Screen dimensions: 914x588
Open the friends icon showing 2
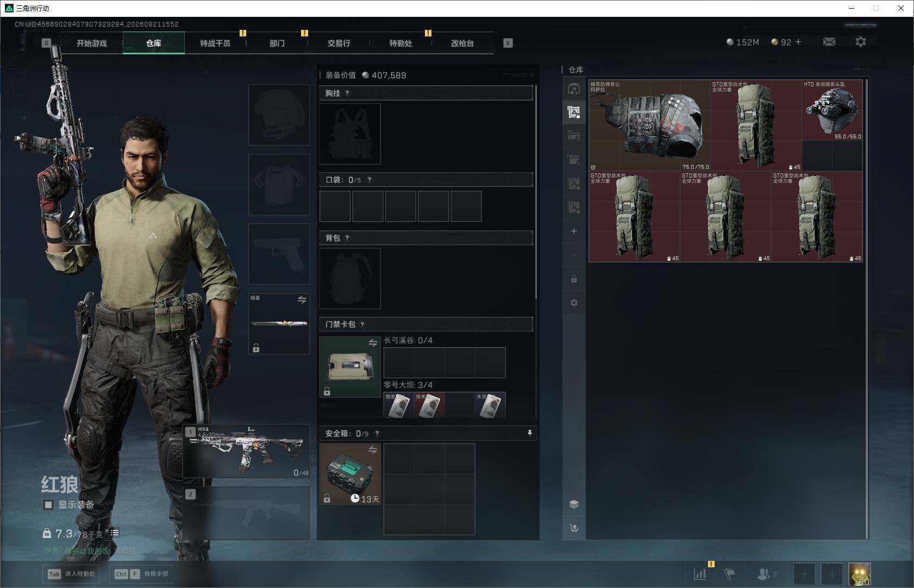click(x=767, y=574)
